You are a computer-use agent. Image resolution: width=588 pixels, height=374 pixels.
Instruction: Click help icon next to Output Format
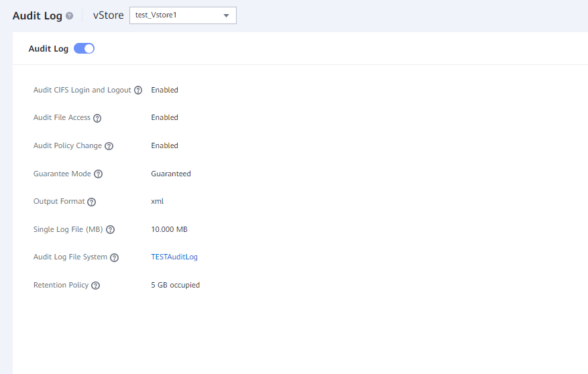pos(92,202)
